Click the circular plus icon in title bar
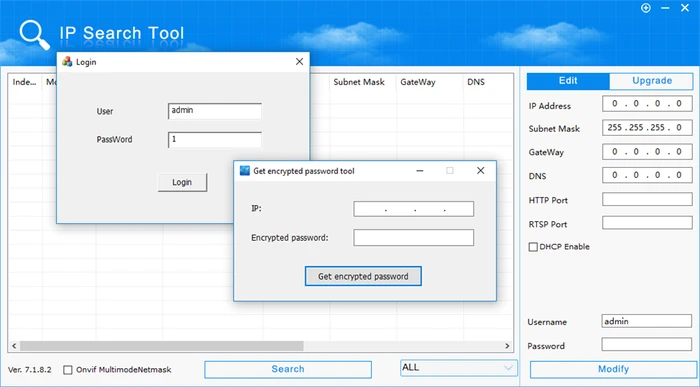700x387 pixels. coord(646,8)
